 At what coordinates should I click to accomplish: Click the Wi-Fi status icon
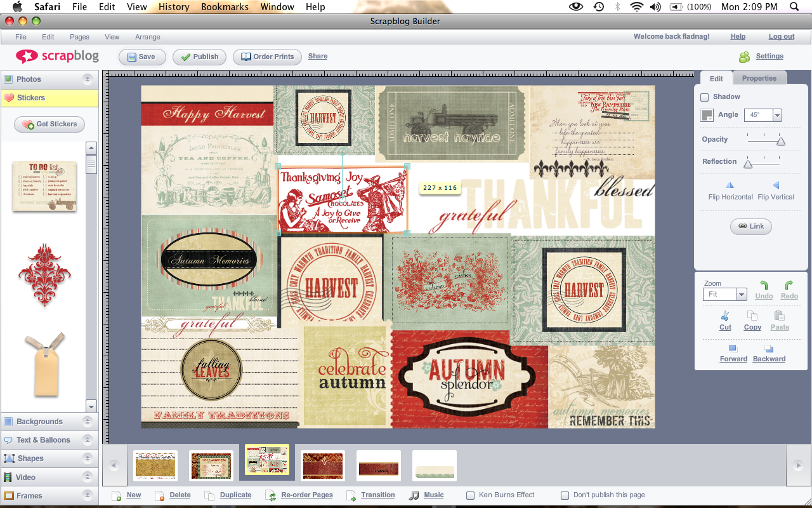click(x=637, y=7)
